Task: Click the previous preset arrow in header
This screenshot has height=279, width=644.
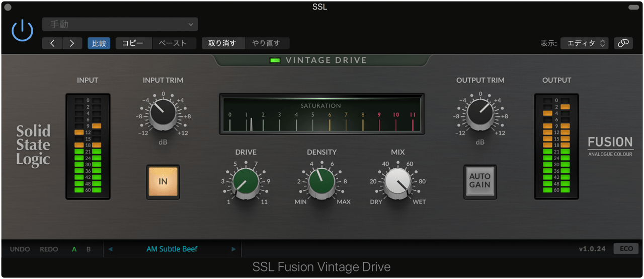Action: (52, 43)
